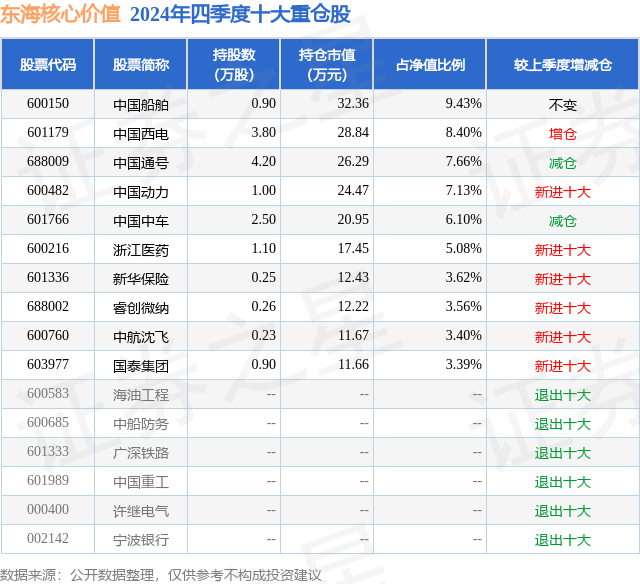The height and width of the screenshot is (584, 640).
Task: Select stock code 603977
Action: coord(48,364)
